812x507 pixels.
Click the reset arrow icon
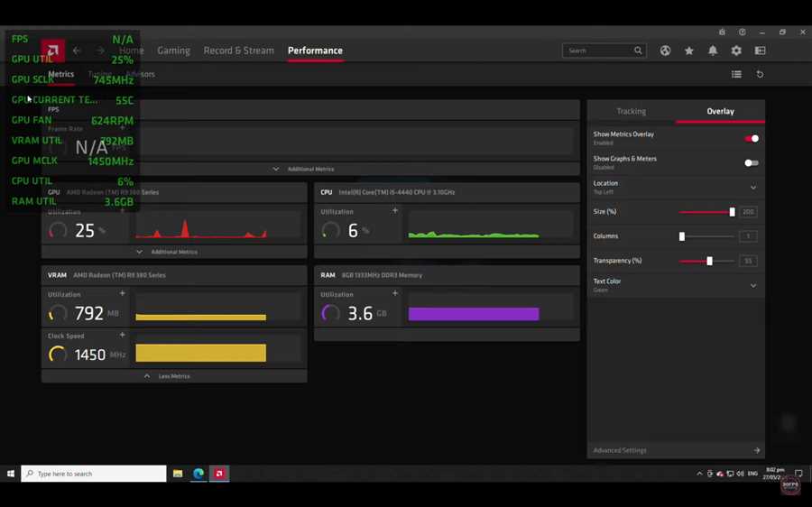pos(760,74)
